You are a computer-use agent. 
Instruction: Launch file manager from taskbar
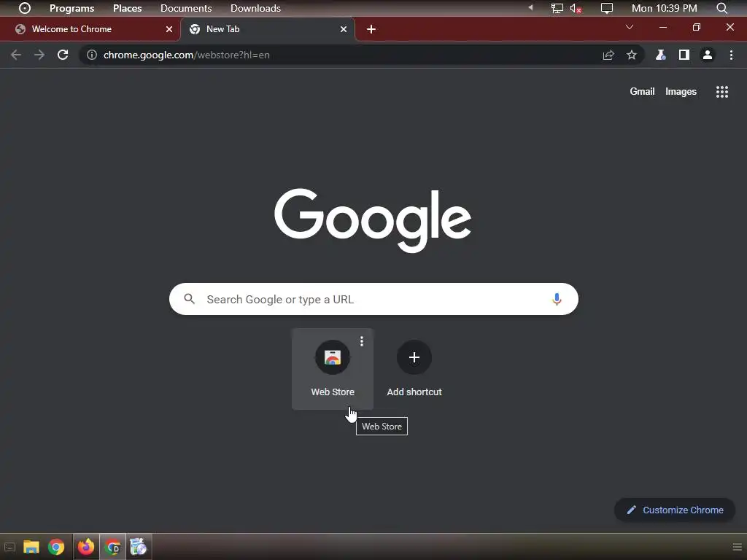31,547
